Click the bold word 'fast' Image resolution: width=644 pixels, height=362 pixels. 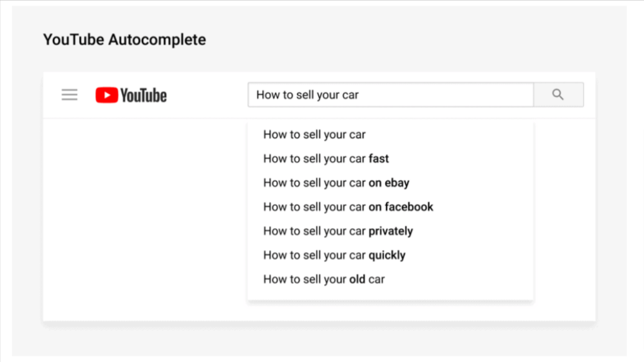[x=379, y=159]
